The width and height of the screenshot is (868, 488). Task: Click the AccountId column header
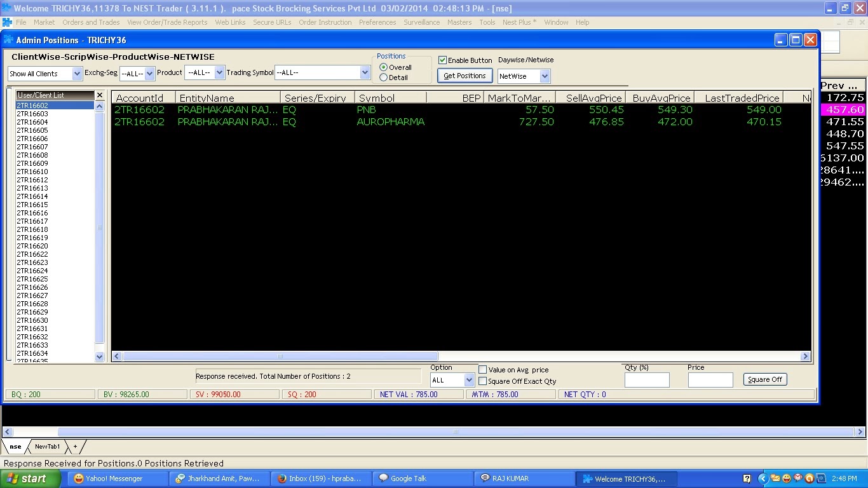pos(144,98)
